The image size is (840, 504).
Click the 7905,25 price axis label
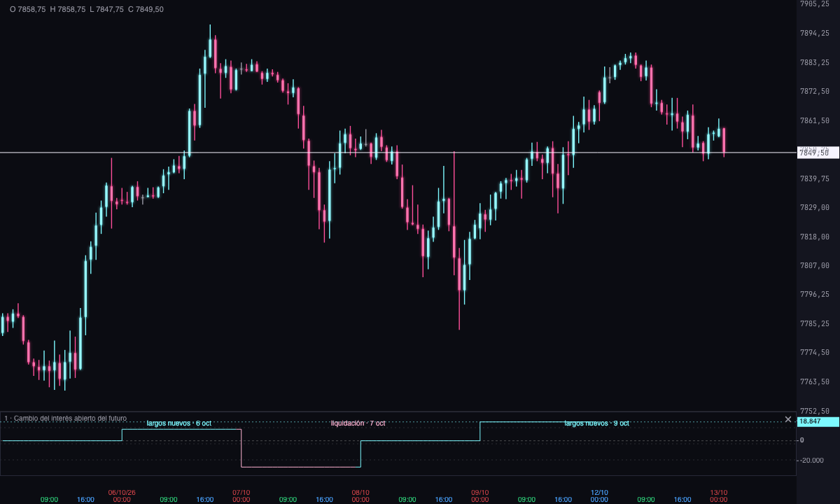tap(815, 4)
